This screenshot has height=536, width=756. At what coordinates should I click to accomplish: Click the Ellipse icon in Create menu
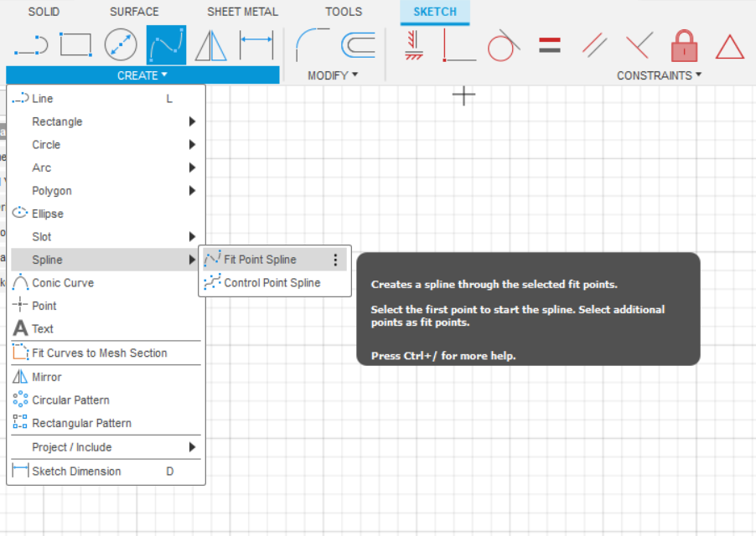pos(20,213)
